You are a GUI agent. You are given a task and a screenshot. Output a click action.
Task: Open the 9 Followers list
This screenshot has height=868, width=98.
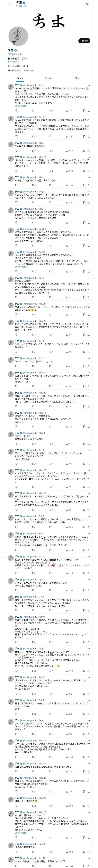click(29, 71)
